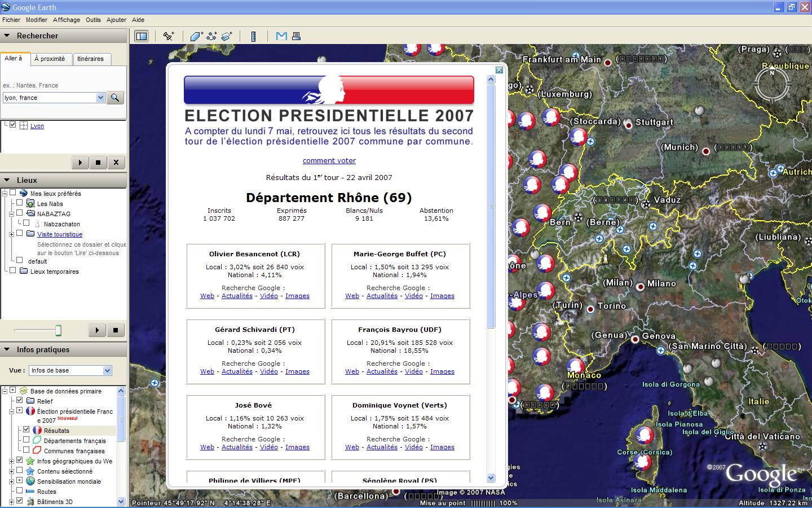Viewport: 812px width, 508px height.
Task: Check the NABAZTAG folder checkbox
Action: pyautogui.click(x=19, y=213)
